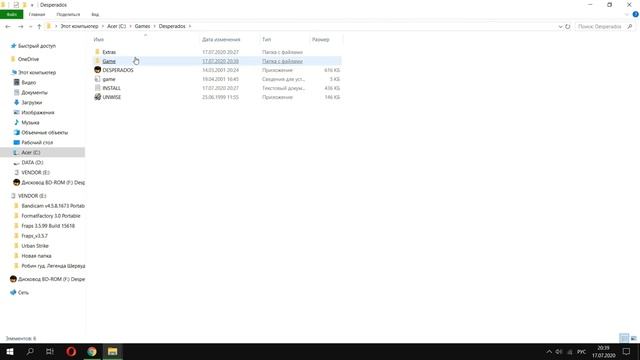Open the Поделиться ribbon tab
Image resolution: width=640 pixels, height=360 pixels.
(x=68, y=14)
